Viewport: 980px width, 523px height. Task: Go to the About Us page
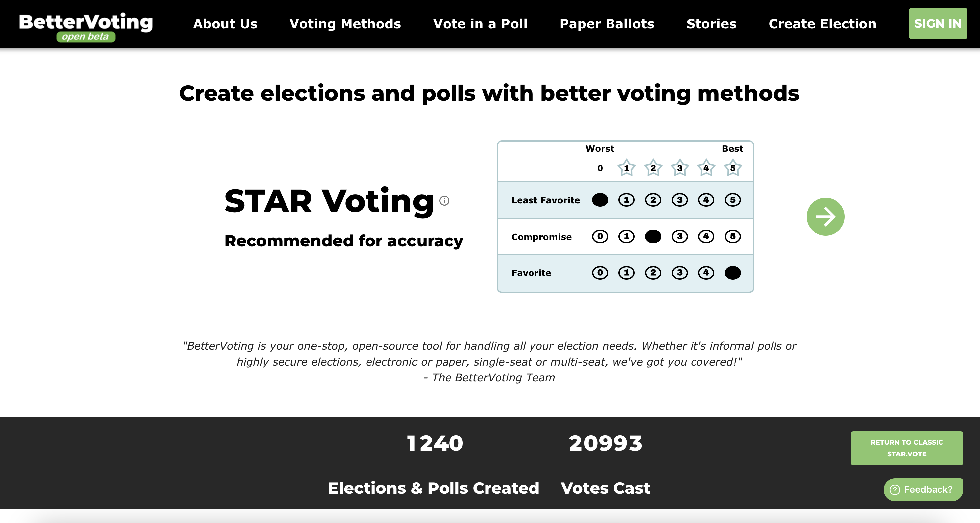[x=225, y=24]
